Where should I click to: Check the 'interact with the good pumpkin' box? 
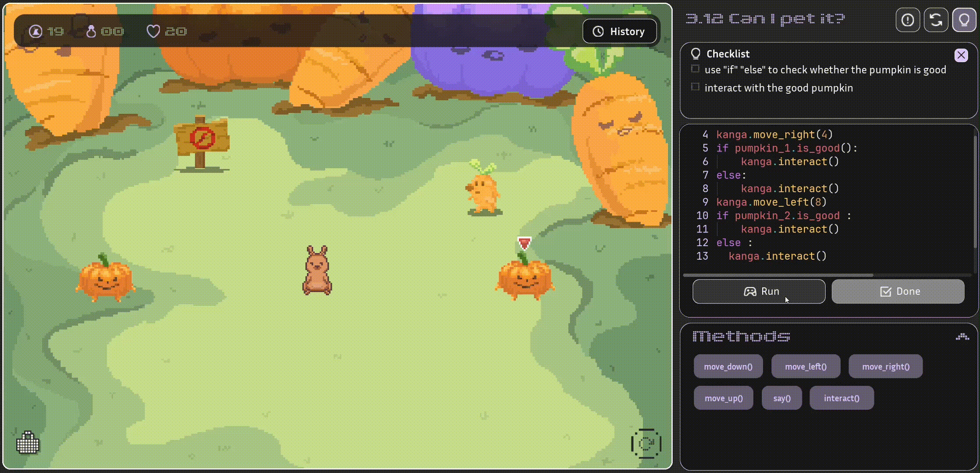695,87
